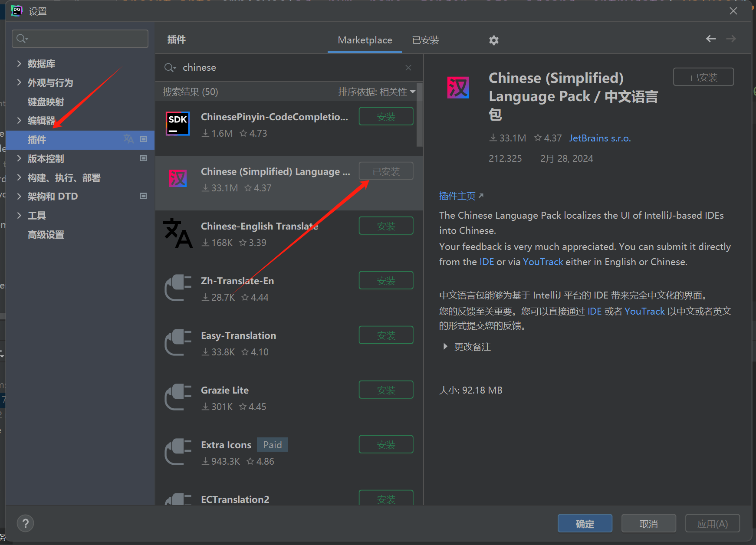This screenshot has height=545, width=756.
Task: Click the translate icon on 插件 row
Action: 128,139
